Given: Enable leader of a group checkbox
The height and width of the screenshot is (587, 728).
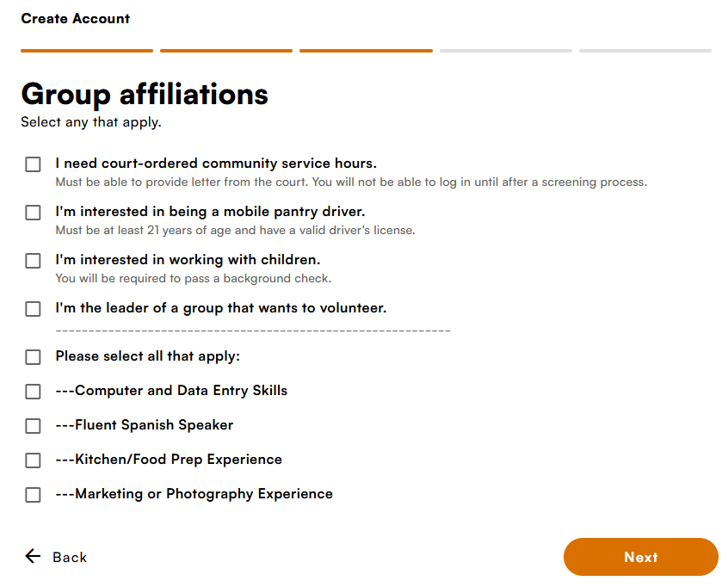Looking at the screenshot, I should pos(33,309).
